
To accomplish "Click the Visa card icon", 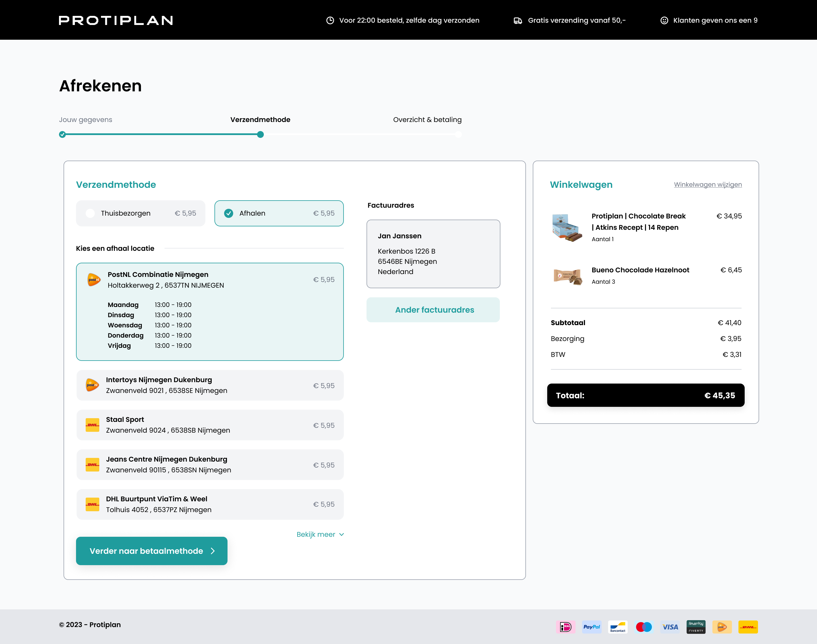I will pos(670,627).
